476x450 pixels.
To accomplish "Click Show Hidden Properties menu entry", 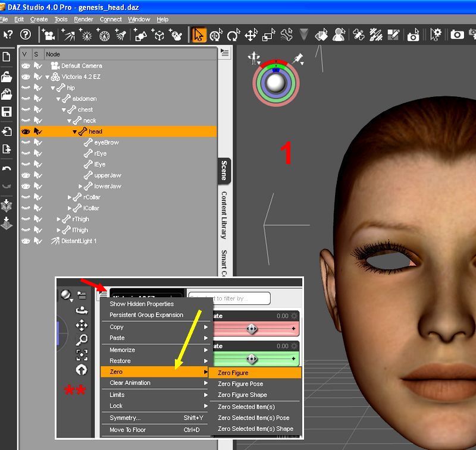I will point(142,304).
